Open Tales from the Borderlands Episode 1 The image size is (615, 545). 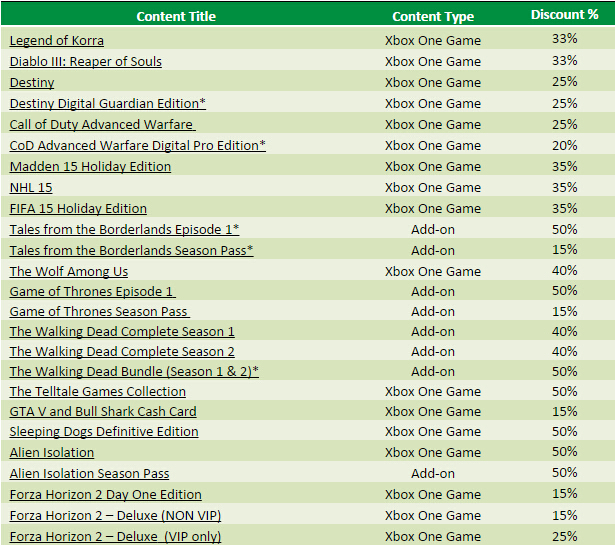click(x=124, y=229)
